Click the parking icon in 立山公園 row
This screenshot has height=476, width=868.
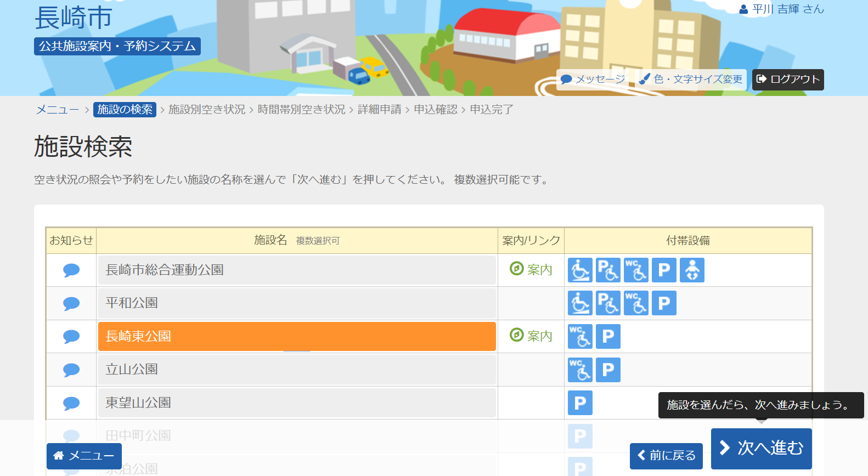point(608,370)
